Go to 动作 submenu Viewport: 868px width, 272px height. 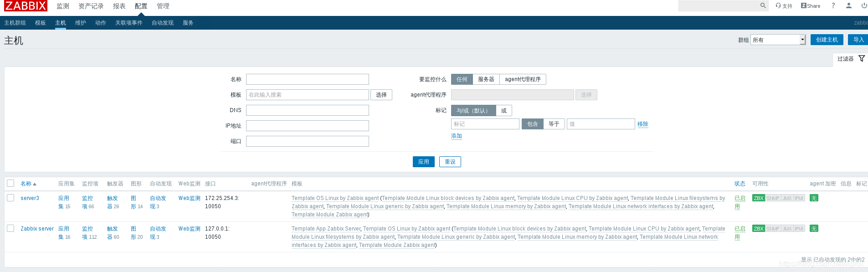101,23
